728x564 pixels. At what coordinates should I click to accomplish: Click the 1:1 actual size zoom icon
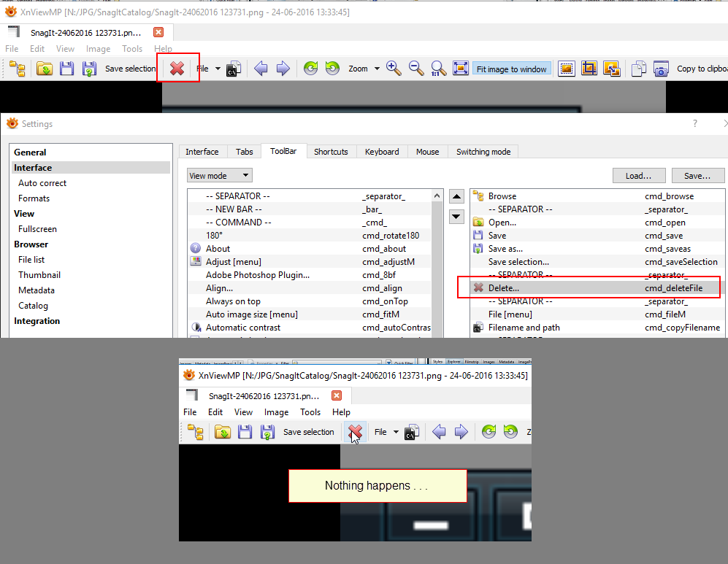click(x=439, y=69)
